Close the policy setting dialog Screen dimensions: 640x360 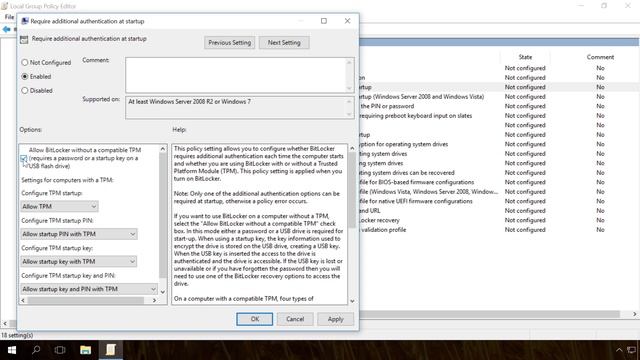[347, 21]
